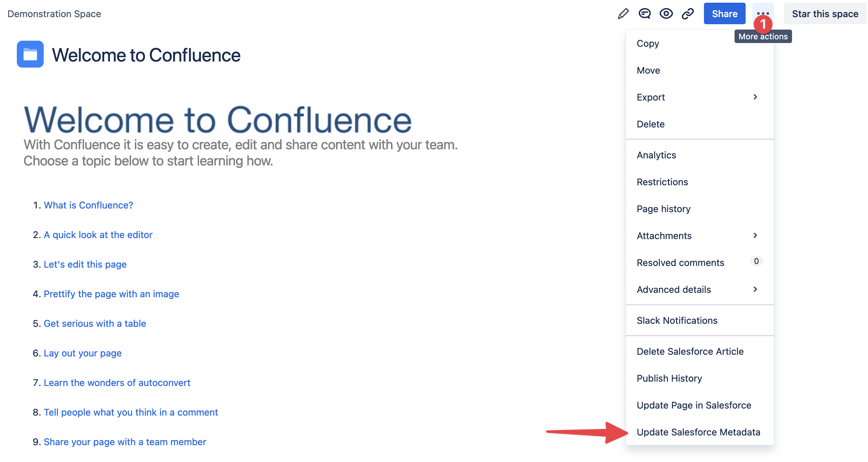The height and width of the screenshot is (462, 868).
Task: Open the 'What is Confluence?' link
Action: point(88,205)
